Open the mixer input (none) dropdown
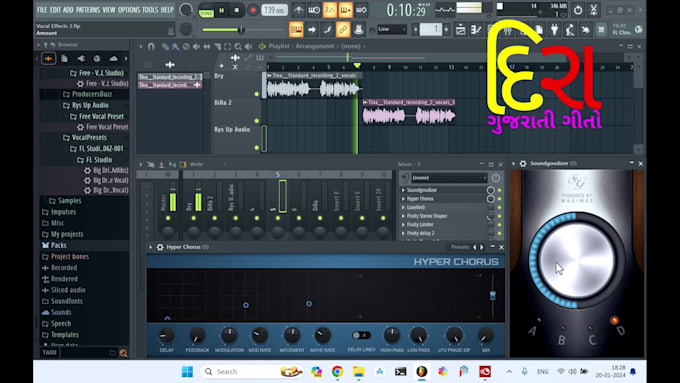 click(x=449, y=178)
